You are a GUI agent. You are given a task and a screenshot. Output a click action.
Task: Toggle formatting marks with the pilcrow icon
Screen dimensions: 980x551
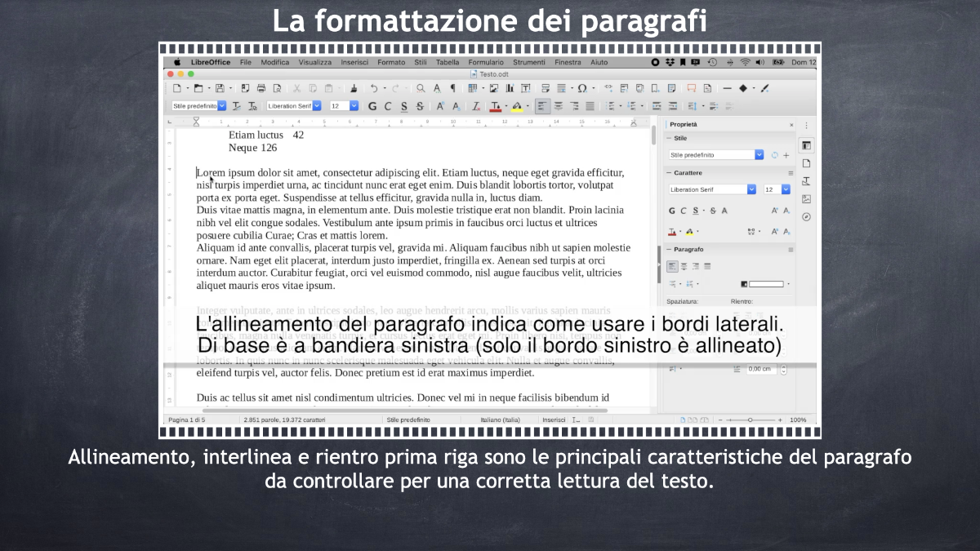point(453,88)
